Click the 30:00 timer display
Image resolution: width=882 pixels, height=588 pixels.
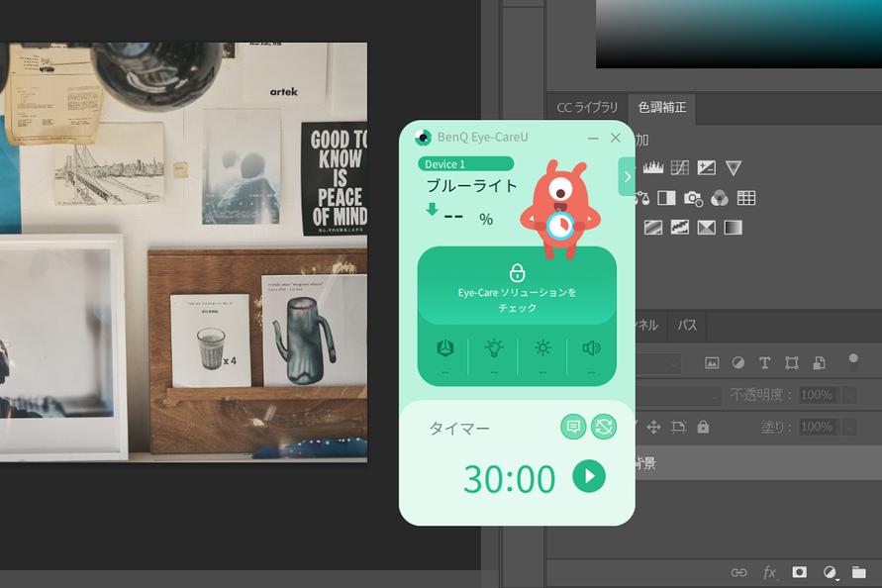click(x=509, y=479)
